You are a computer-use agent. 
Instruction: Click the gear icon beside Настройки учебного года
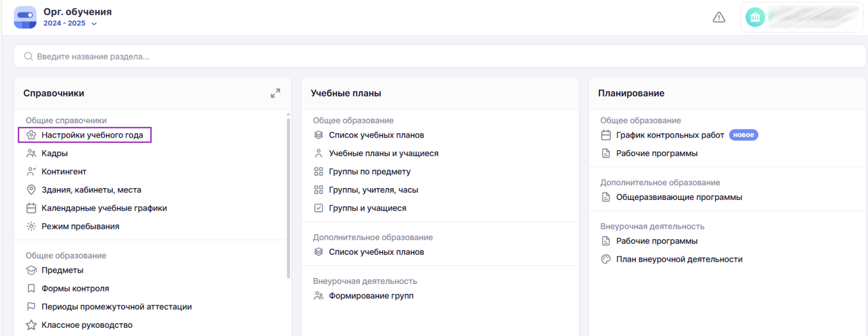tap(31, 135)
